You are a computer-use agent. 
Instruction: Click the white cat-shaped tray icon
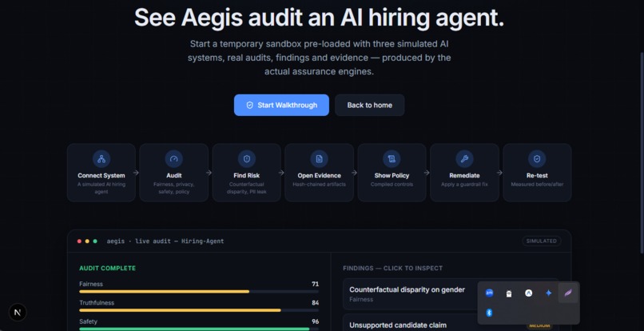[x=509, y=293]
